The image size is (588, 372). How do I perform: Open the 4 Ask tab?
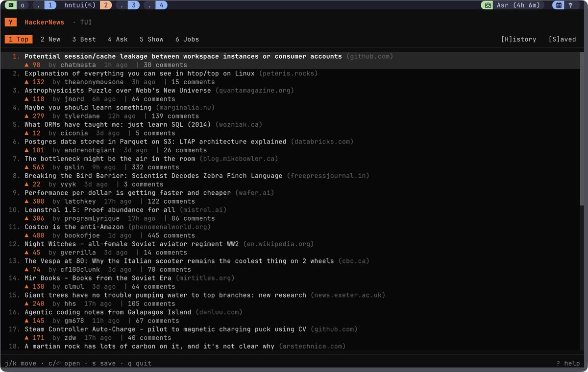[x=118, y=39]
